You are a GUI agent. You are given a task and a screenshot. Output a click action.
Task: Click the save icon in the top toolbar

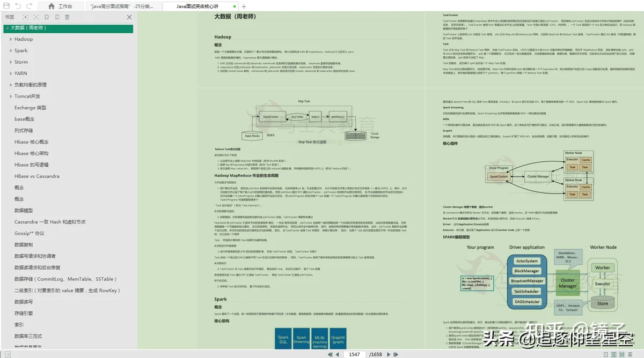tap(6, 6)
